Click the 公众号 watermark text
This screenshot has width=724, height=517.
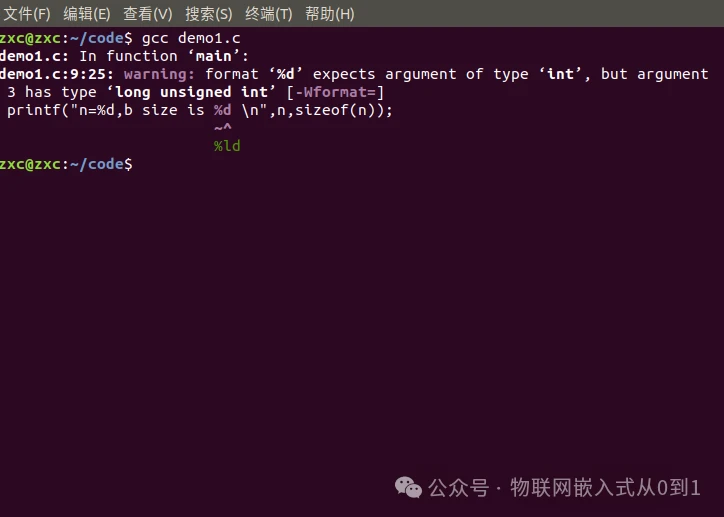click(x=459, y=488)
